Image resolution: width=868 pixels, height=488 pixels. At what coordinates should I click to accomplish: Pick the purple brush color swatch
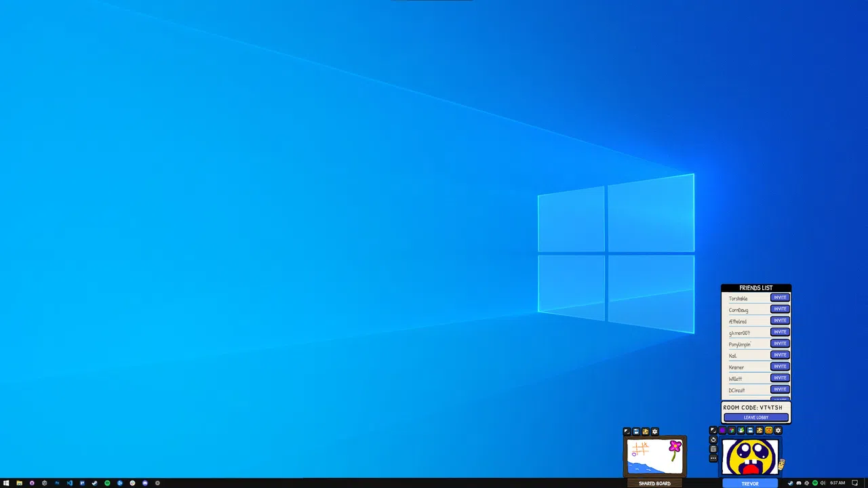pyautogui.click(x=722, y=430)
